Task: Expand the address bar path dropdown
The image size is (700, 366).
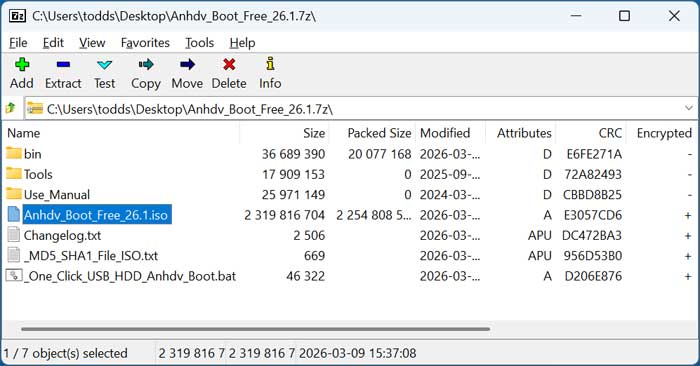Action: (688, 108)
